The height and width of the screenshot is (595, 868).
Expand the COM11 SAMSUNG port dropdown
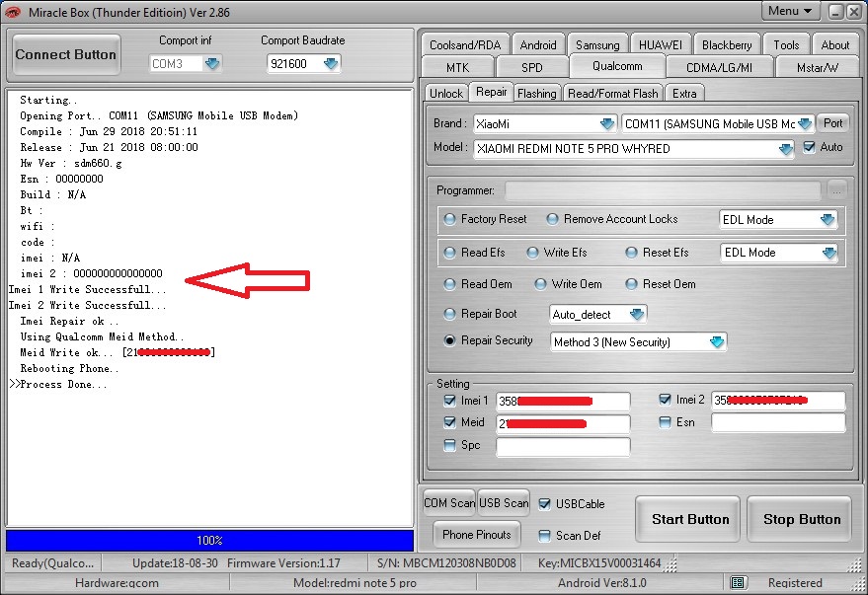pos(805,124)
